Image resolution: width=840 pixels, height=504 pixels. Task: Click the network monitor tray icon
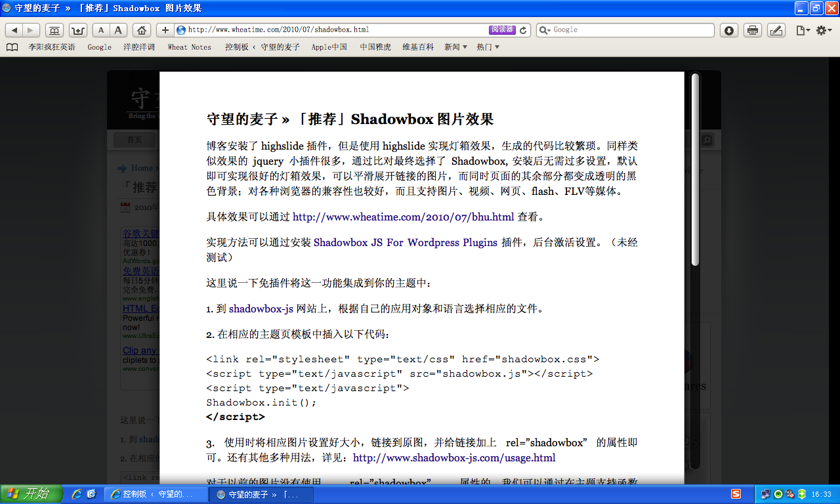point(766,494)
